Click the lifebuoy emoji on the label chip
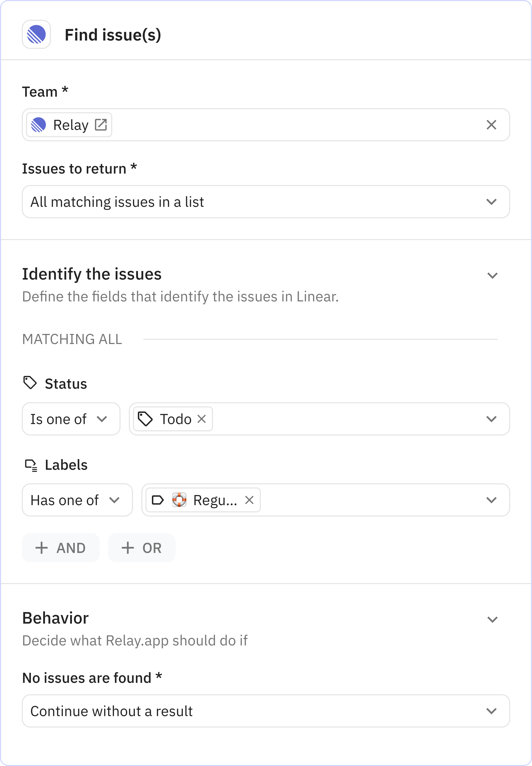The image size is (532, 766). [x=179, y=500]
